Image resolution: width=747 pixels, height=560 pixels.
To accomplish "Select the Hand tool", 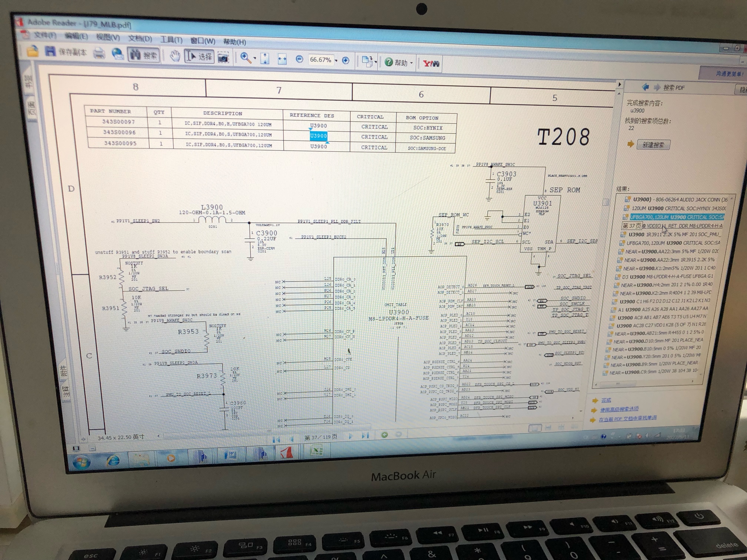I will [175, 56].
